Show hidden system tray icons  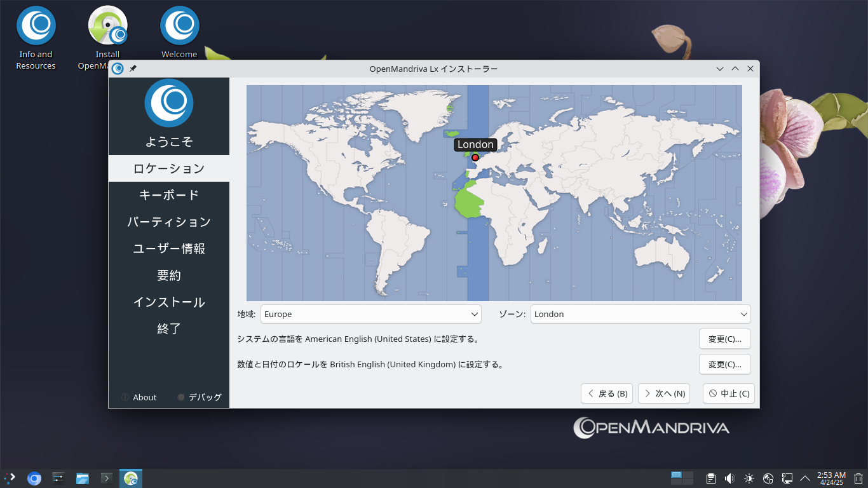tap(805, 478)
